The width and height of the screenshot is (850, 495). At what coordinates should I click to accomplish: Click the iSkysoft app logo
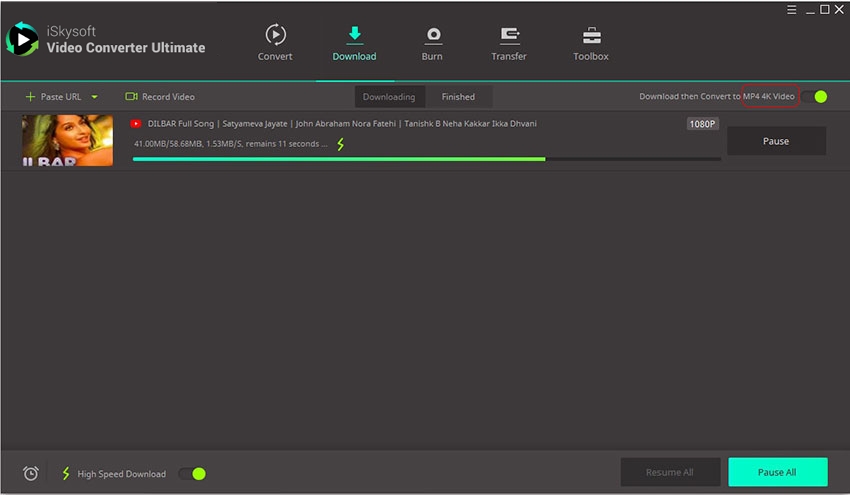[x=22, y=39]
